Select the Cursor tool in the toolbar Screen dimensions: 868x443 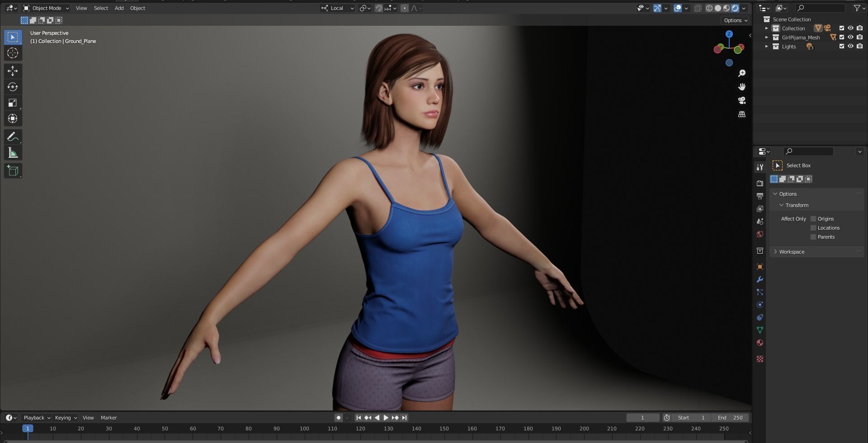[x=13, y=53]
